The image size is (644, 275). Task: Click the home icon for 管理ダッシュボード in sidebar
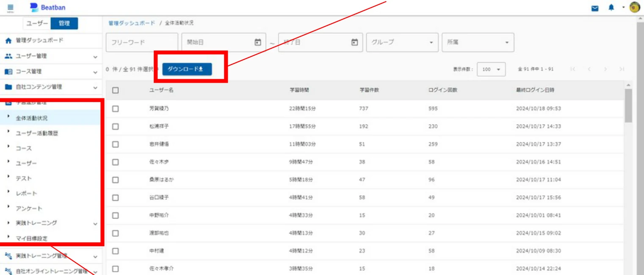point(8,41)
